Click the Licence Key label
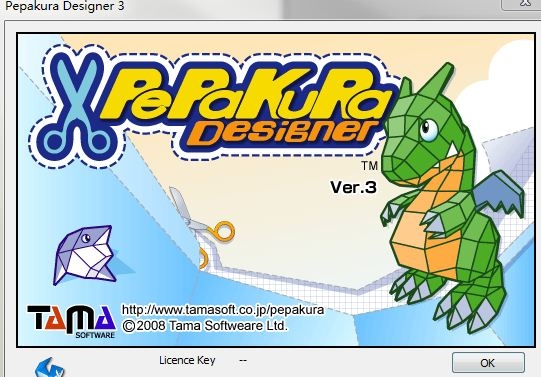 click(x=187, y=360)
